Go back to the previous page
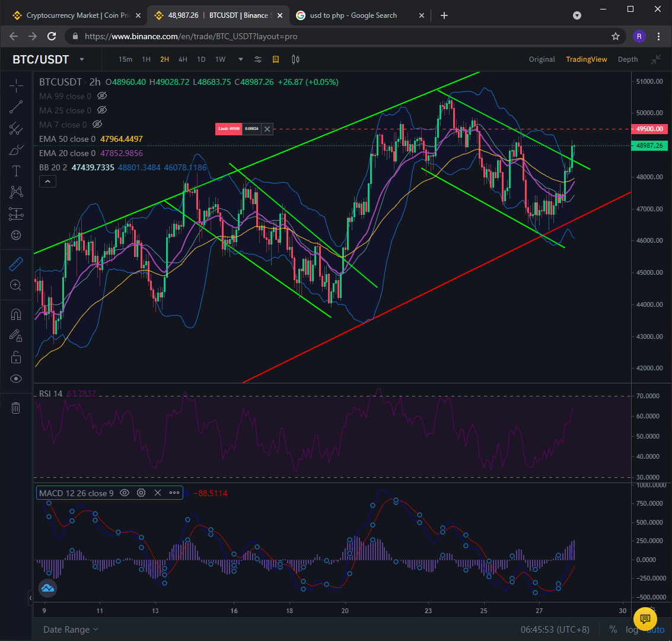The height and width of the screenshot is (641, 672). [14, 36]
